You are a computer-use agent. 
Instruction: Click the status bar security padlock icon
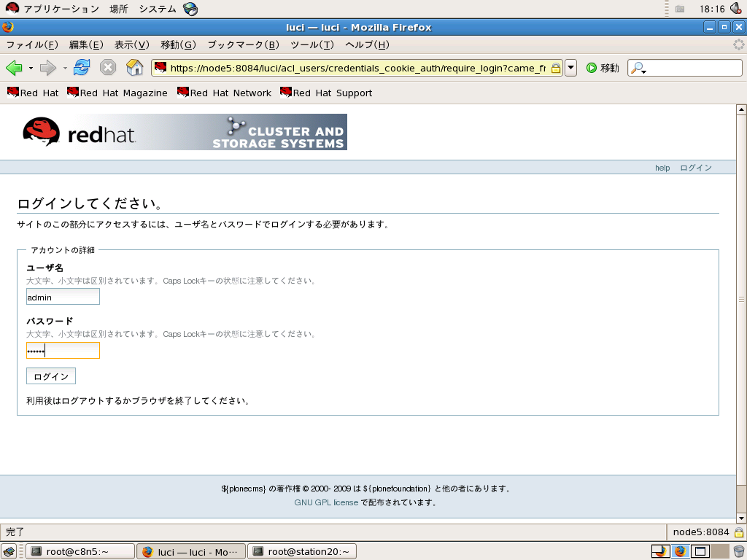pos(739,532)
